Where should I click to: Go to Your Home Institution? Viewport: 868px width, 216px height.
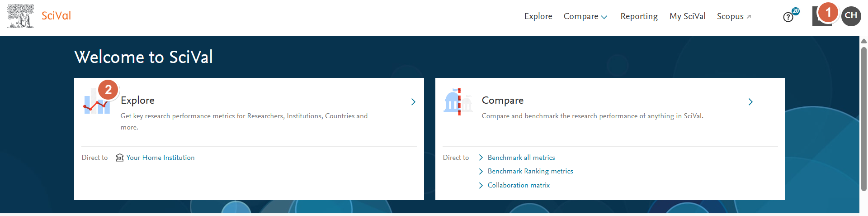pos(160,158)
